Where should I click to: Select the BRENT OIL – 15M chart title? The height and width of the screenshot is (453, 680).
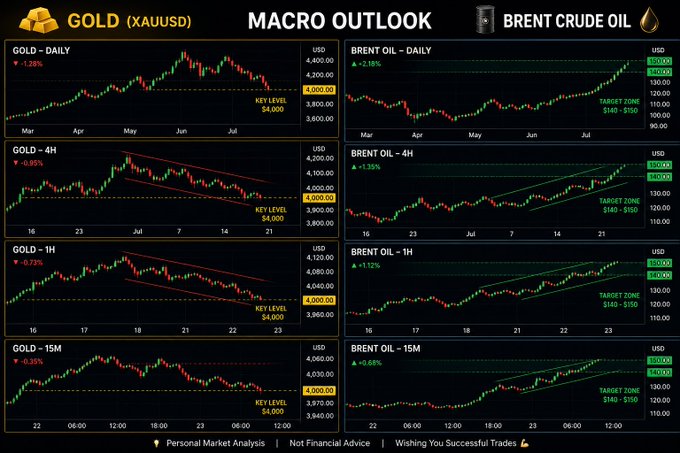(x=386, y=349)
